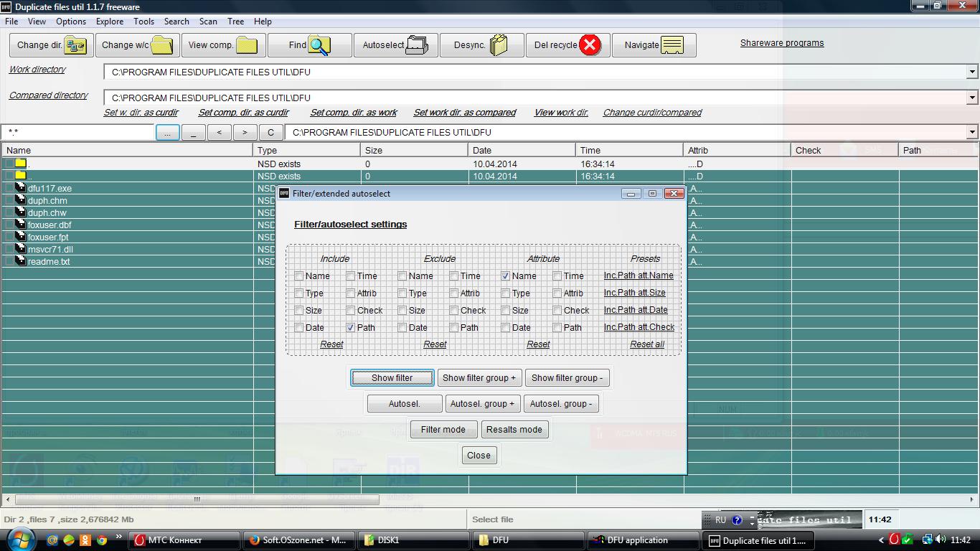This screenshot has height=551, width=980.
Task: Click the Inc.Path att.Size preset link
Action: [x=634, y=293]
